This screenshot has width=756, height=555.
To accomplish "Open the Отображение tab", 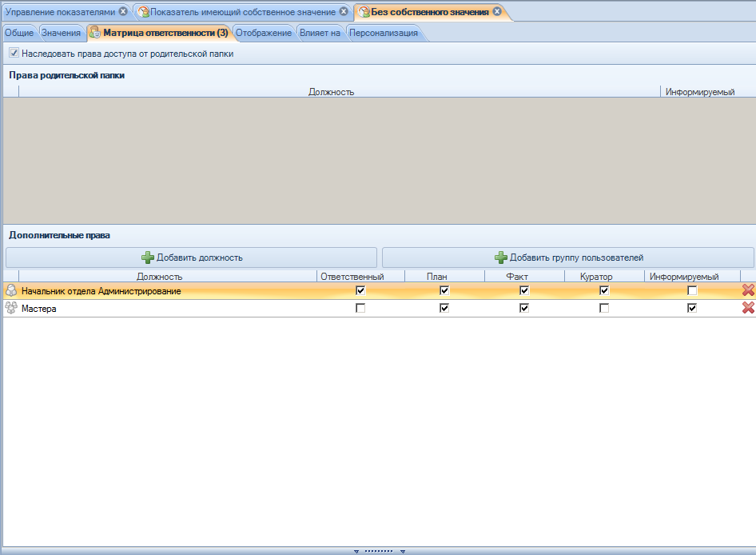I will point(263,33).
